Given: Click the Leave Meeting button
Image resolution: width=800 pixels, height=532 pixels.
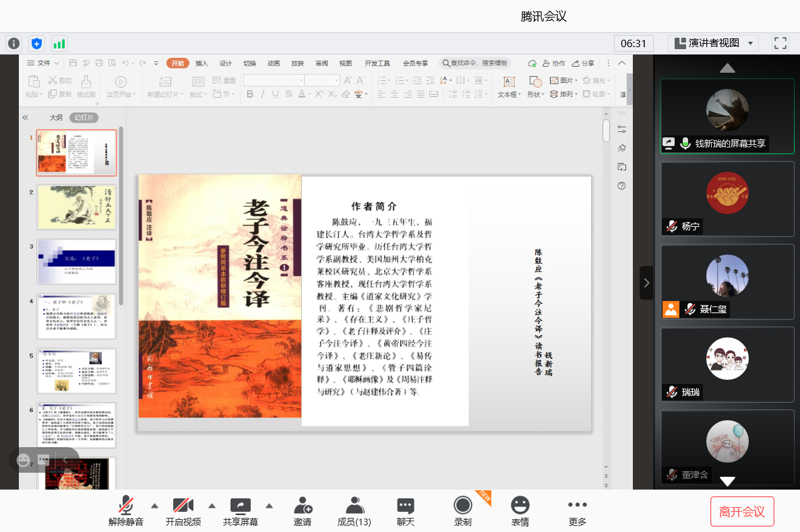Looking at the screenshot, I should (x=741, y=512).
